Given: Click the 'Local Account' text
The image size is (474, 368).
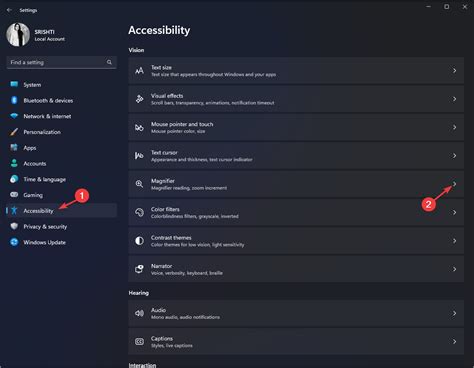Looking at the screenshot, I should point(50,39).
